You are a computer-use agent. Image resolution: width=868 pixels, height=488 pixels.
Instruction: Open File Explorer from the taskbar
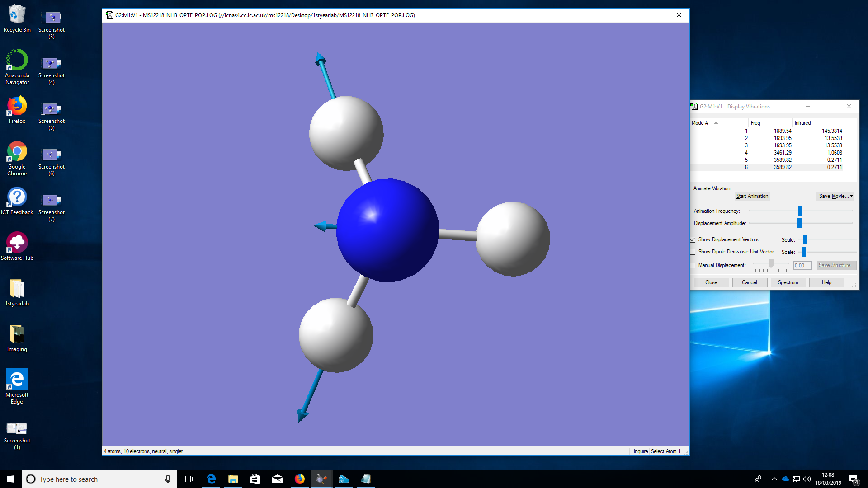tap(233, 479)
